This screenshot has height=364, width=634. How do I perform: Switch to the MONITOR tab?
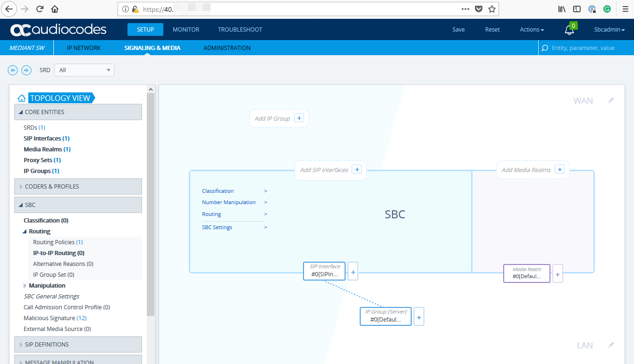point(186,30)
